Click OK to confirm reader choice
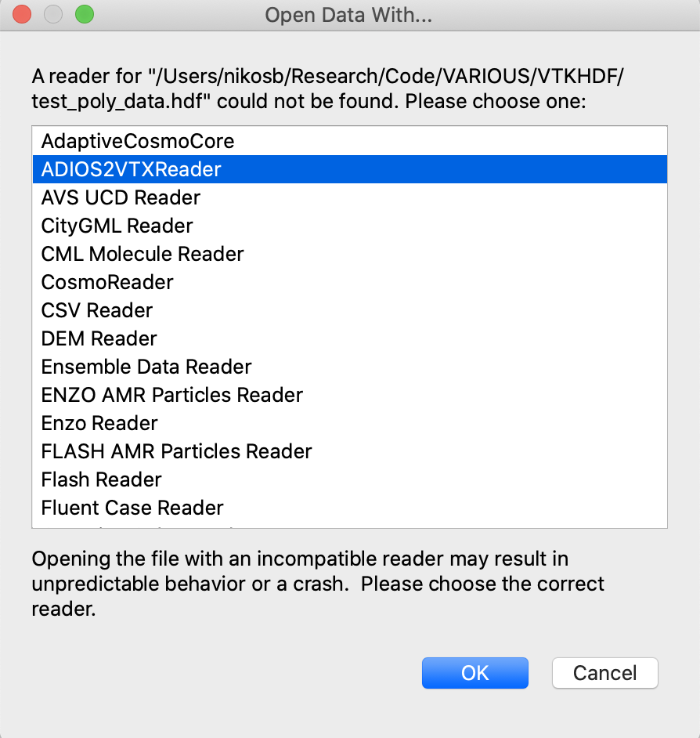This screenshot has width=700, height=738. point(475,673)
